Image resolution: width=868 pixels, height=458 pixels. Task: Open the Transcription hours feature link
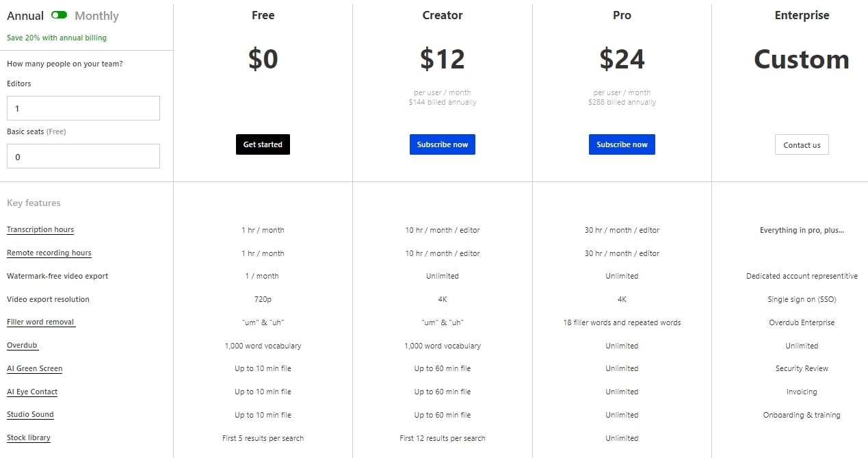(40, 230)
